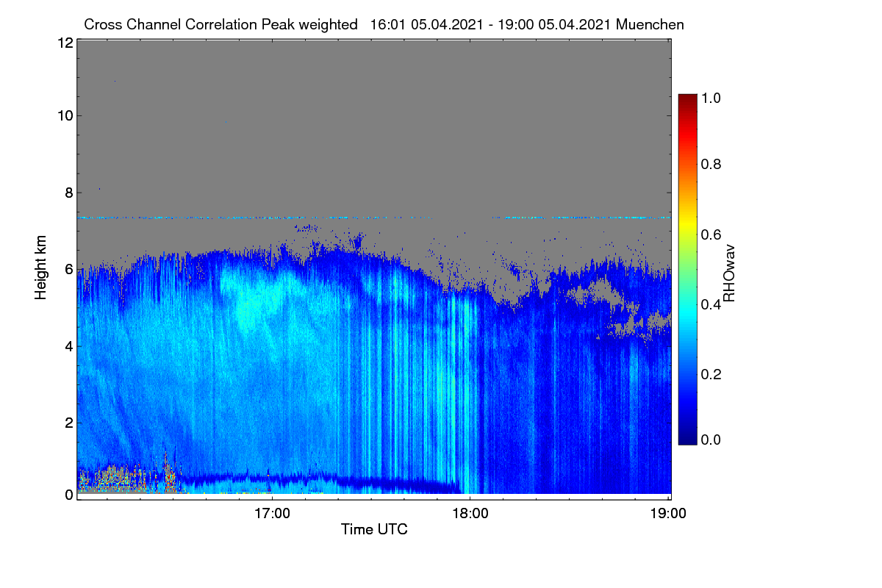This screenshot has height=588, width=882.
Task: Click the y-axis tick label 2
Action: pyautogui.click(x=68, y=423)
